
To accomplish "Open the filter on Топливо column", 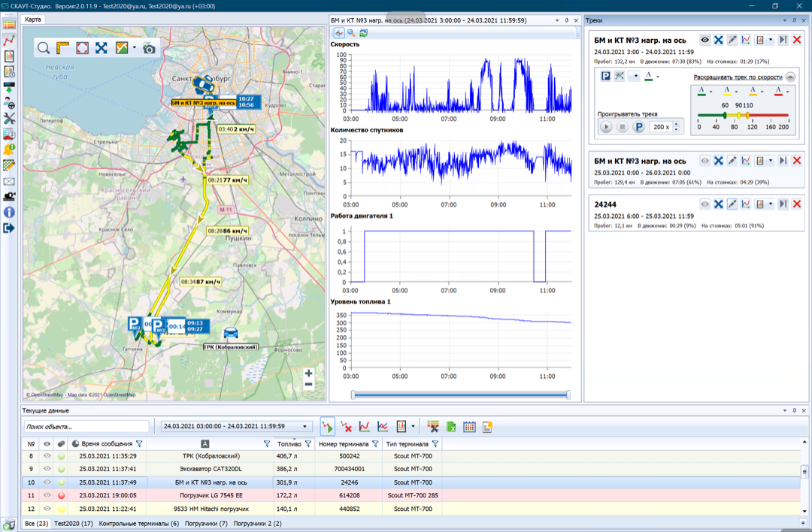I will coord(308,443).
